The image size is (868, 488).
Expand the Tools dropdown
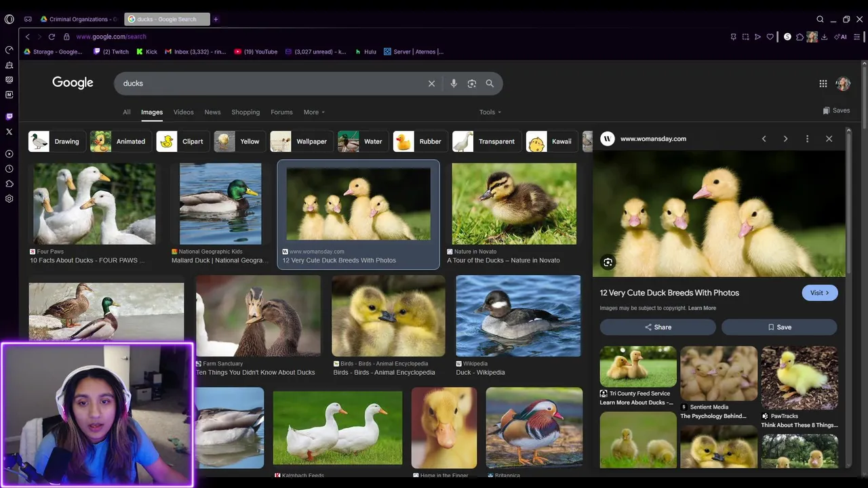coord(490,113)
